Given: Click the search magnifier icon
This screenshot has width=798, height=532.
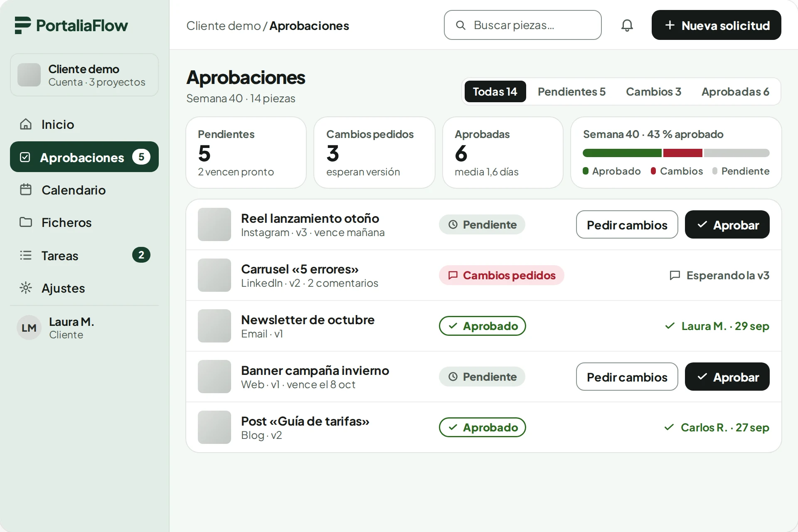Looking at the screenshot, I should [461, 25].
